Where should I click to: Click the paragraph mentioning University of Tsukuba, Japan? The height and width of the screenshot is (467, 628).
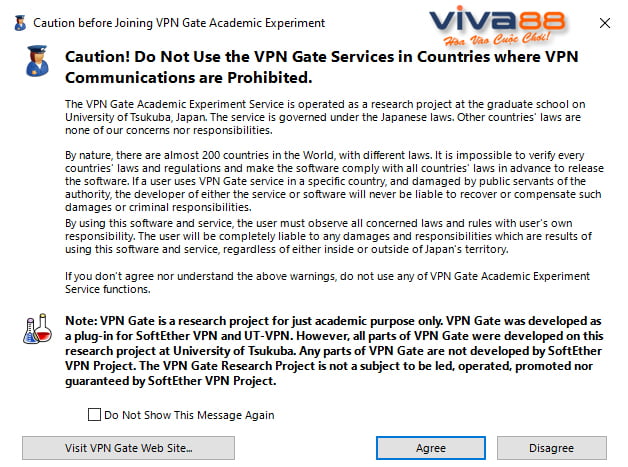pyautogui.click(x=325, y=117)
